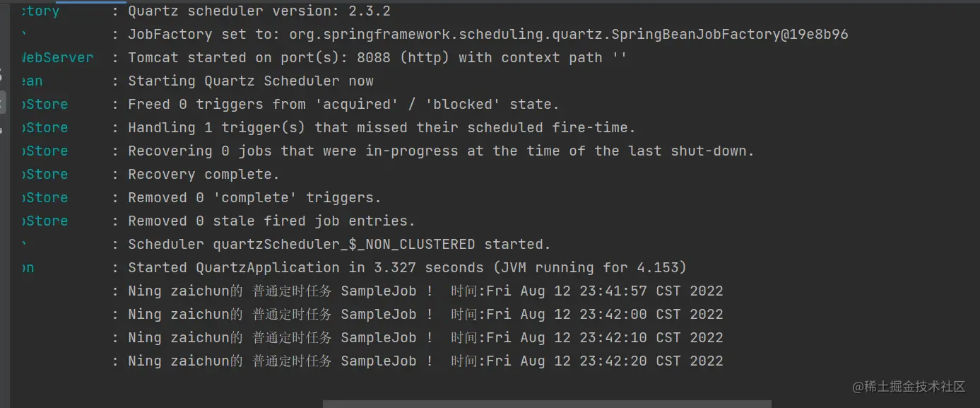Click the 'Starting Quartz Scheduler now' log line
980x408 pixels.
pyautogui.click(x=251, y=81)
